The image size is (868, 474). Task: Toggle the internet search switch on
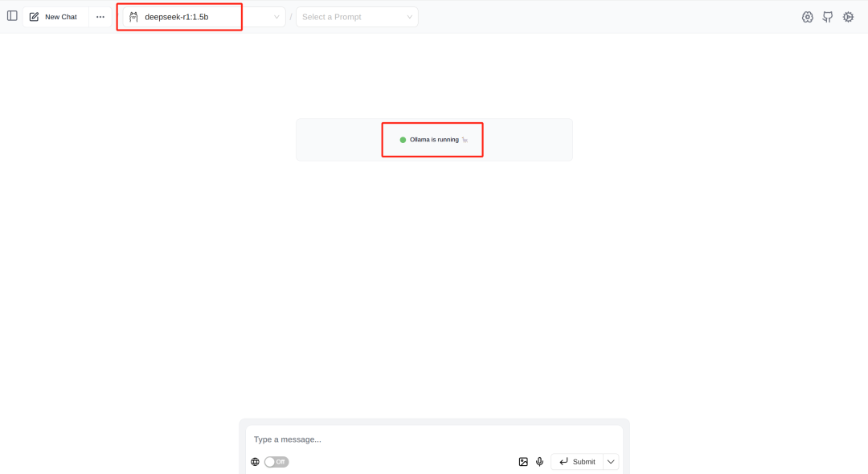[x=276, y=462]
